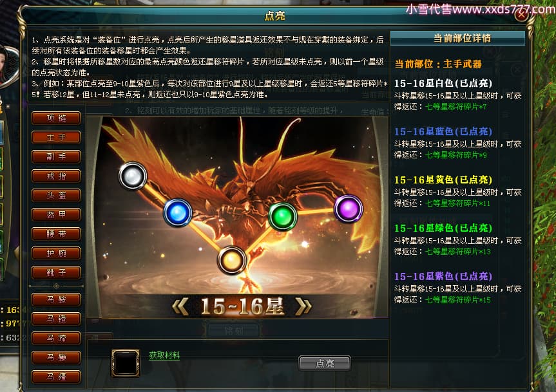Viewport: 556px width, 392px height.
Task: Select the purple star orb
Action: (x=349, y=209)
